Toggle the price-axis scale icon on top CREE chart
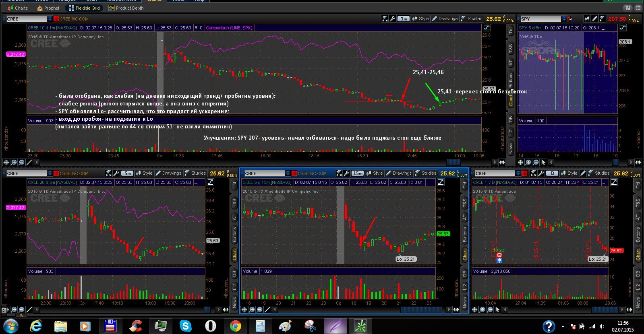644x334 pixels. [x=487, y=28]
